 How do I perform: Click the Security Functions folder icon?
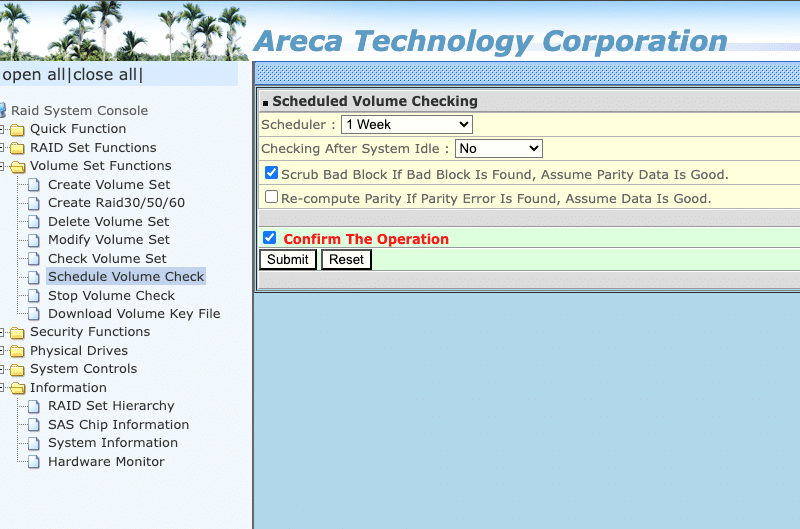(17, 332)
